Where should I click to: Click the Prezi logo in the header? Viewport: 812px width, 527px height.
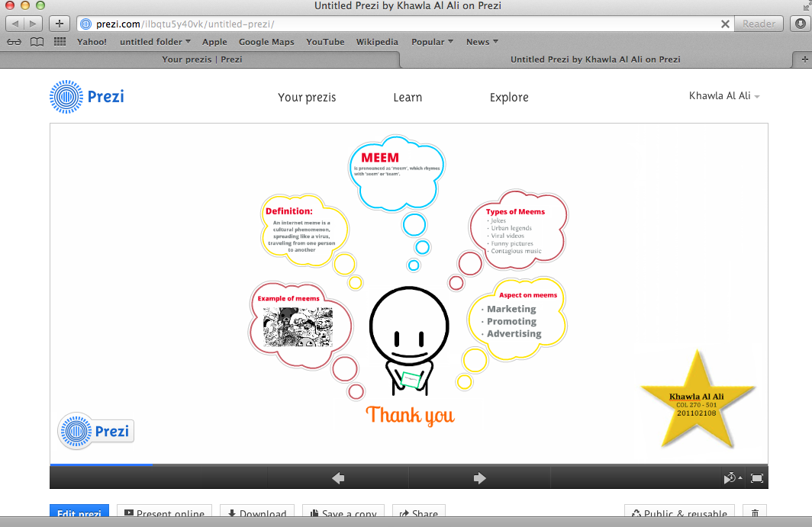pos(86,97)
